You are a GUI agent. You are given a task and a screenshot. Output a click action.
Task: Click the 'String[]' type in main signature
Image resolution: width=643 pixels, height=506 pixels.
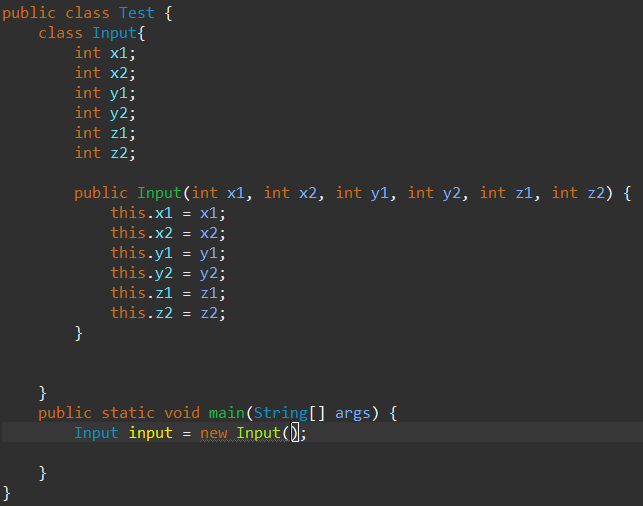[290, 413]
